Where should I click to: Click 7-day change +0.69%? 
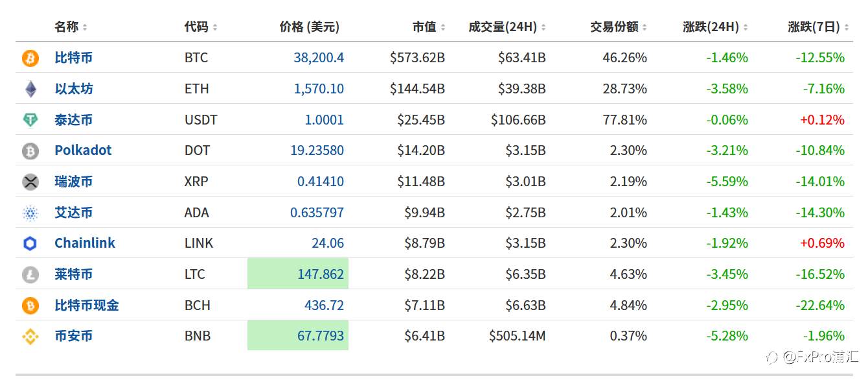pos(823,243)
